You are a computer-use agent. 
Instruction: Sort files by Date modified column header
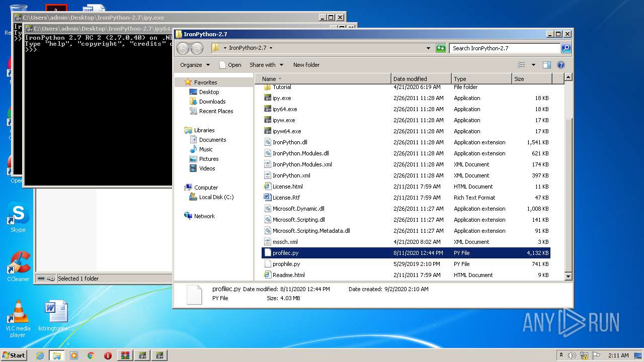tap(421, 79)
